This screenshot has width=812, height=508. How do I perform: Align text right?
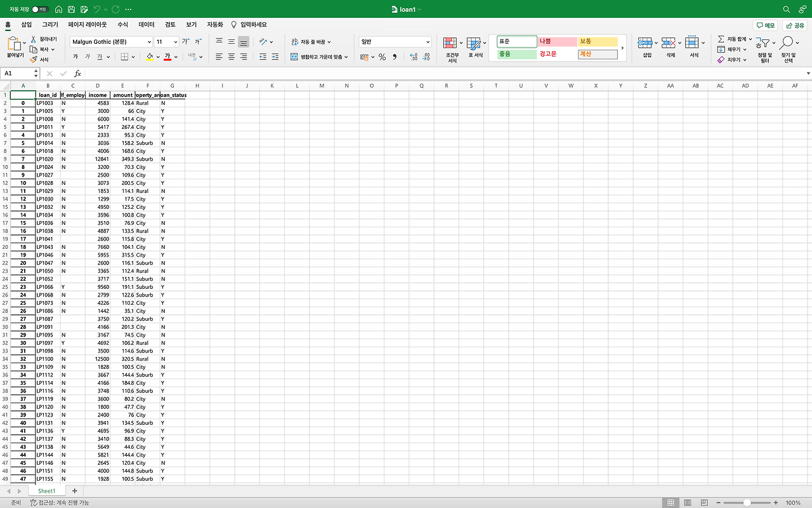244,57
